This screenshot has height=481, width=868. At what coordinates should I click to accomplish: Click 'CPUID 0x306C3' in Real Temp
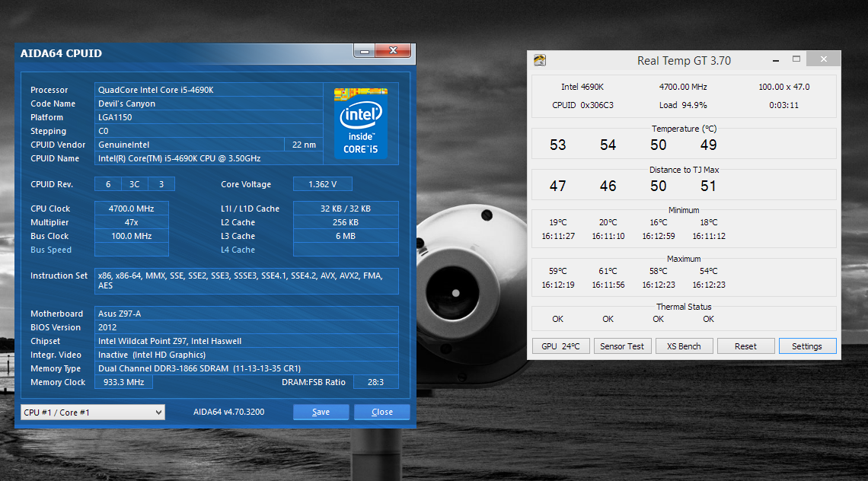point(582,105)
